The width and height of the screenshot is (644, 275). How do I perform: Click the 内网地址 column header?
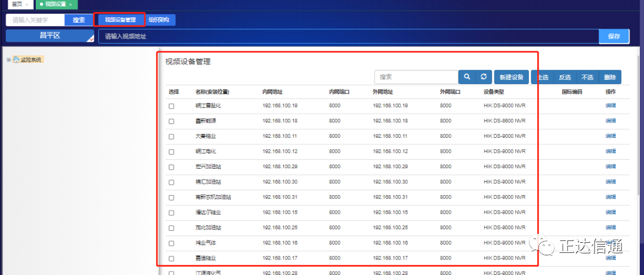273,92
